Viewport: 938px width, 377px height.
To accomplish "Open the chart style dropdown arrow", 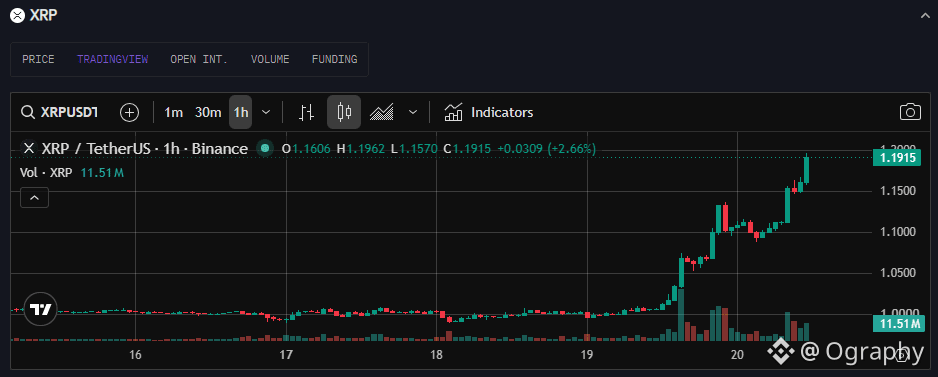I will (413, 112).
